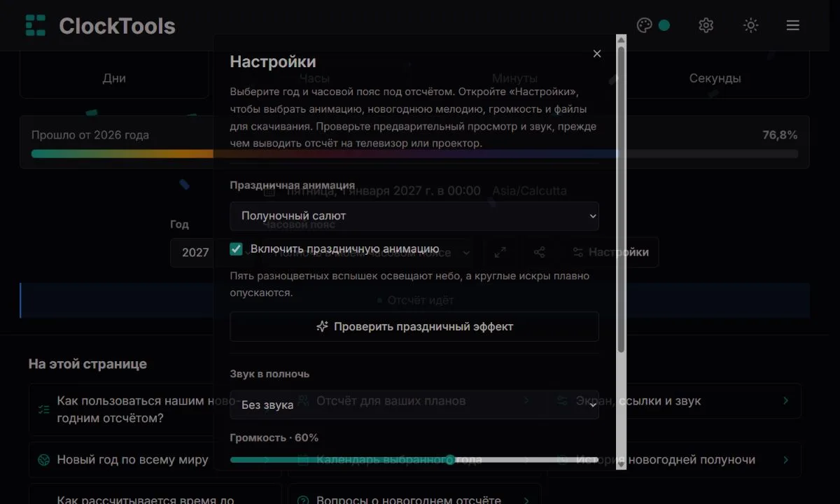Open the Без звука sound dropdown
The height and width of the screenshot is (504, 840).
414,405
